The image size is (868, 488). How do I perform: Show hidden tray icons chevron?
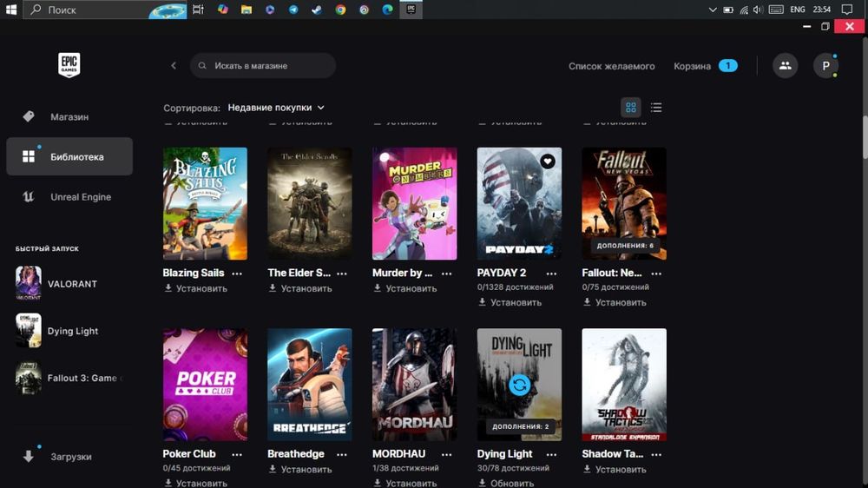pos(713,10)
